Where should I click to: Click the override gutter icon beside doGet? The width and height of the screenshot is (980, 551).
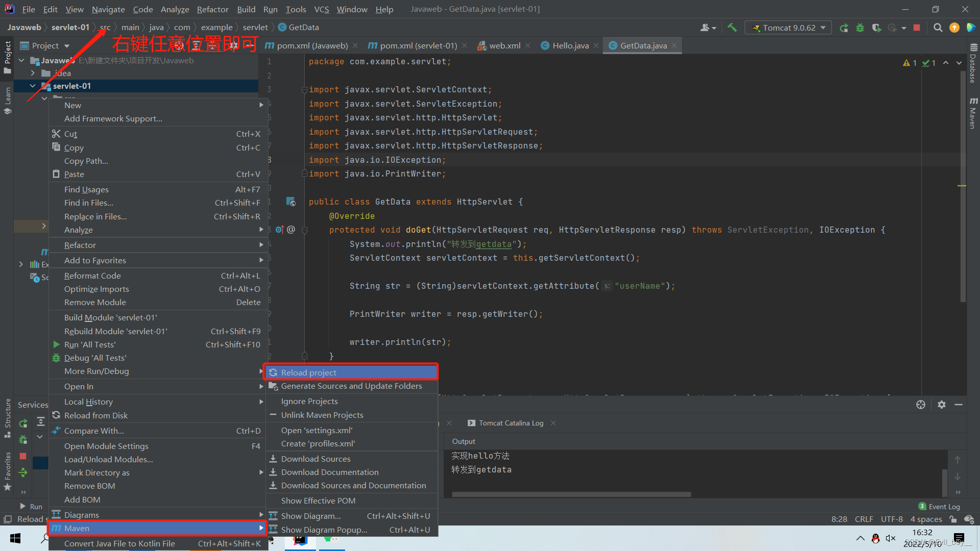pos(280,230)
